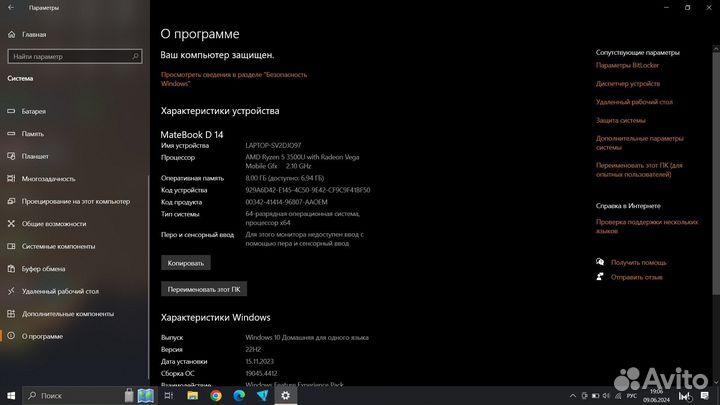Click device name LAPTOP-SV2DJO97
The image size is (720, 405).
(x=273, y=146)
